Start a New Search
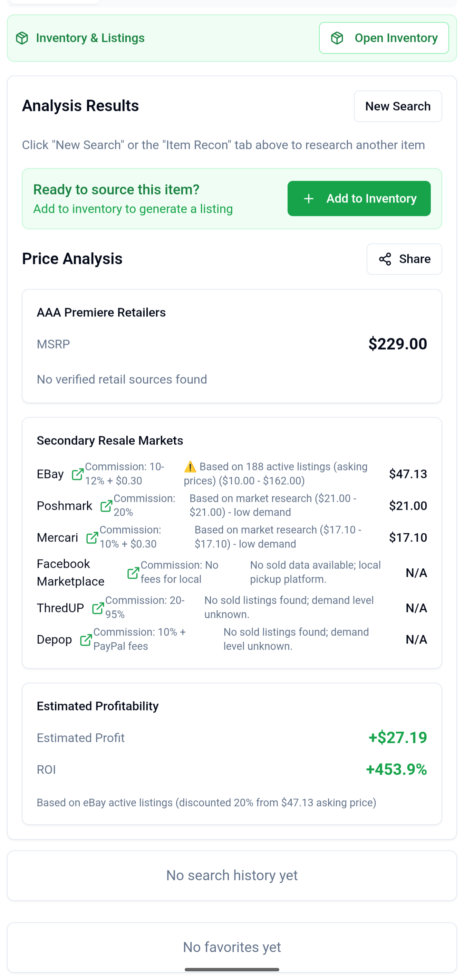The image size is (464, 980). pyautogui.click(x=398, y=106)
